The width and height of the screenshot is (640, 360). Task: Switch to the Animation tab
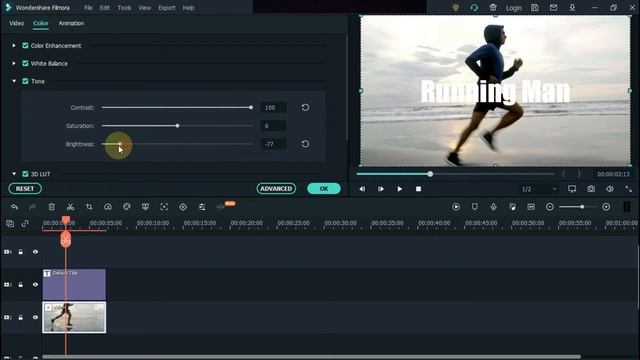coord(71,23)
